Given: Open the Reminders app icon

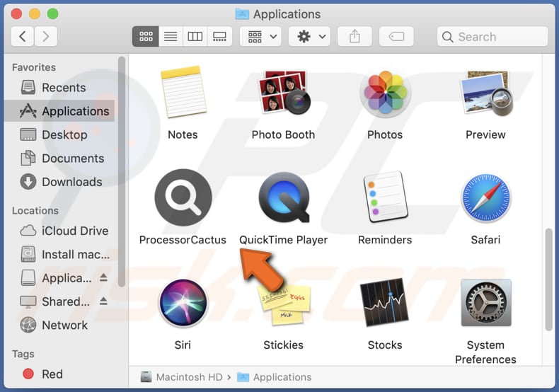Looking at the screenshot, I should [385, 197].
